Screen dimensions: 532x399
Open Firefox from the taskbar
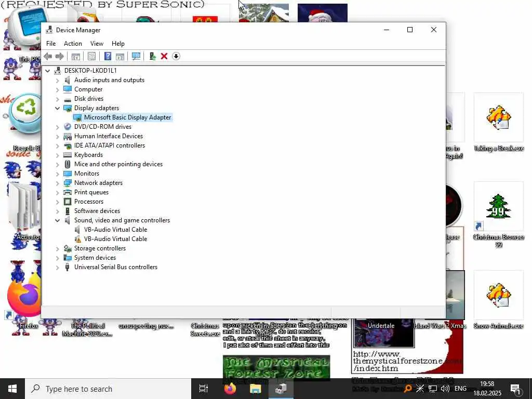click(x=230, y=389)
